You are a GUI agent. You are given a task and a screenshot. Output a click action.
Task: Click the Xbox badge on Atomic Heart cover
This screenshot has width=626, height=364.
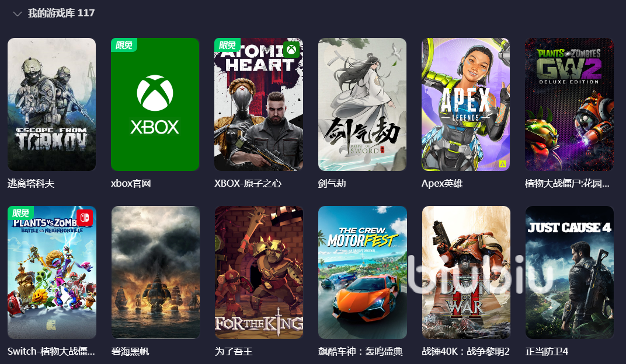[292, 50]
